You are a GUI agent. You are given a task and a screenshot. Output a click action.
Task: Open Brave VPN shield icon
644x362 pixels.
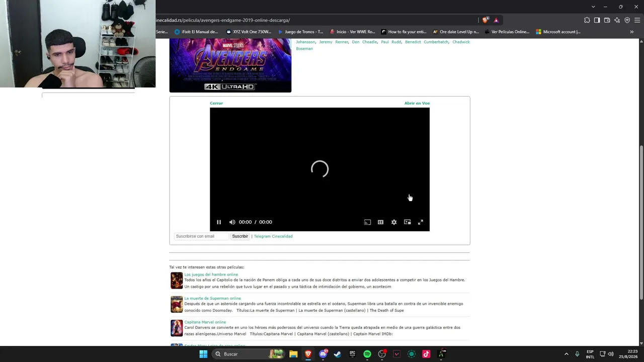pos(627,20)
